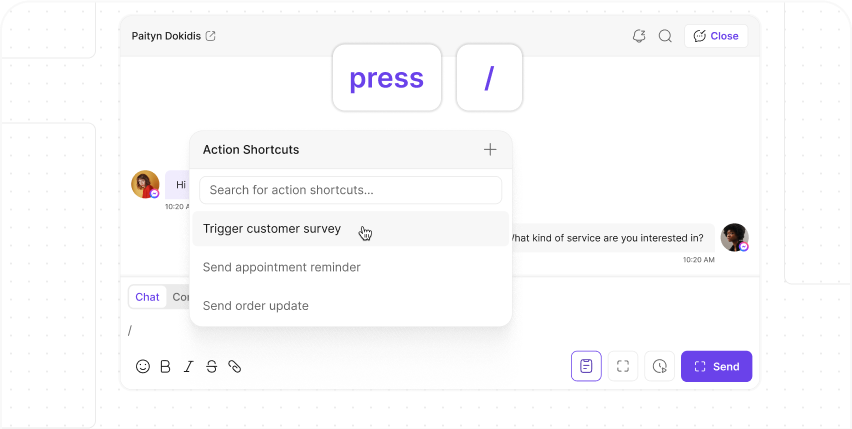Click the action shortcuts clipboard button
The image size is (852, 429).
coord(586,366)
